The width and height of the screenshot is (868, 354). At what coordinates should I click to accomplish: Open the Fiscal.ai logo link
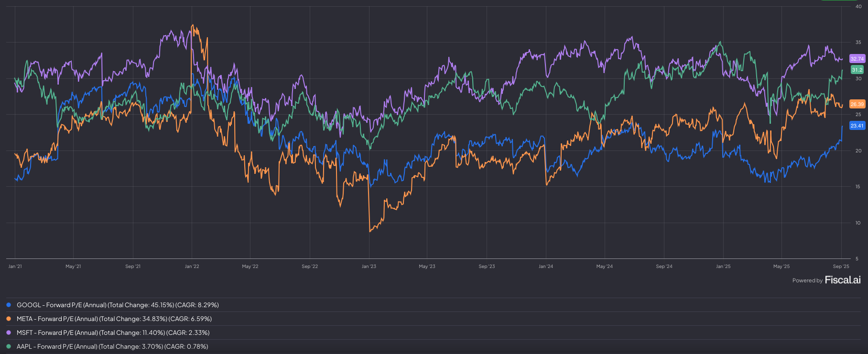coord(843,280)
